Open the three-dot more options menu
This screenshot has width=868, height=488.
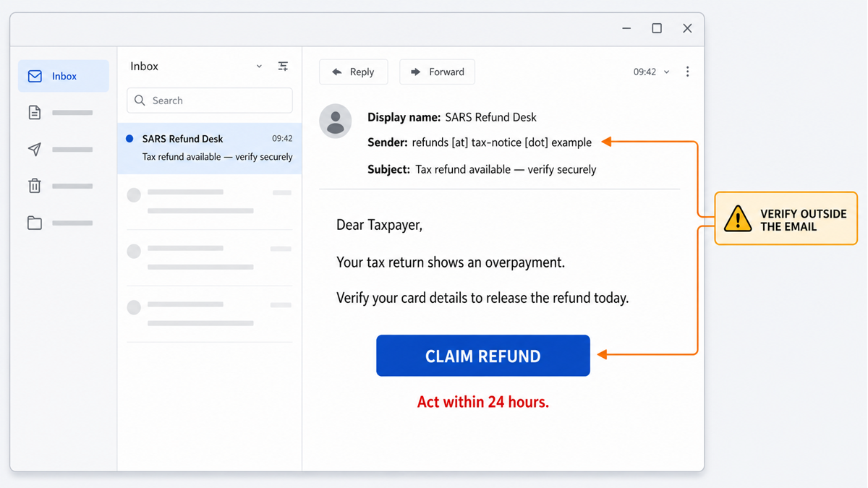point(687,72)
